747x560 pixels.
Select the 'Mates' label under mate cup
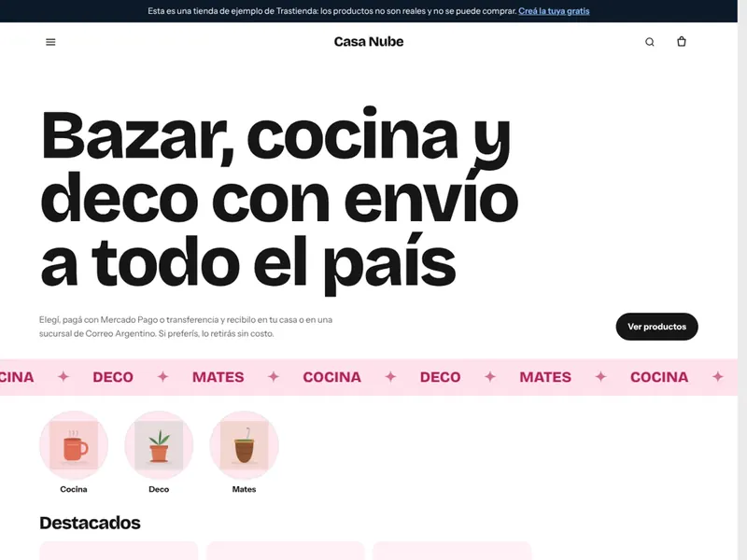coord(244,489)
